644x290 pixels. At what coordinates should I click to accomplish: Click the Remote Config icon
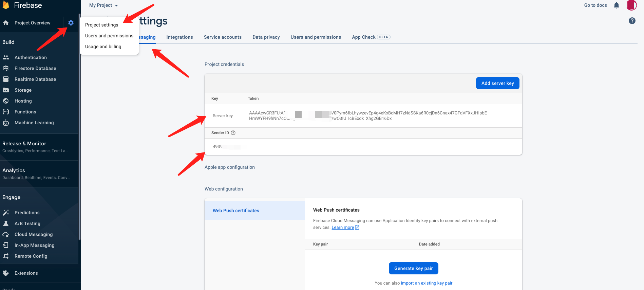point(6,256)
